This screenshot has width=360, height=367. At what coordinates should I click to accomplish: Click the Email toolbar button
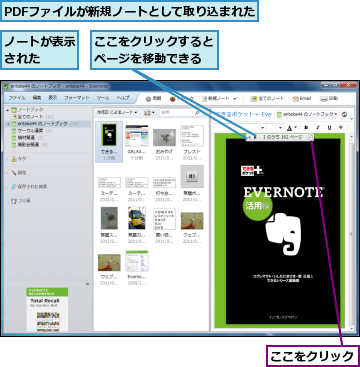tap(302, 99)
